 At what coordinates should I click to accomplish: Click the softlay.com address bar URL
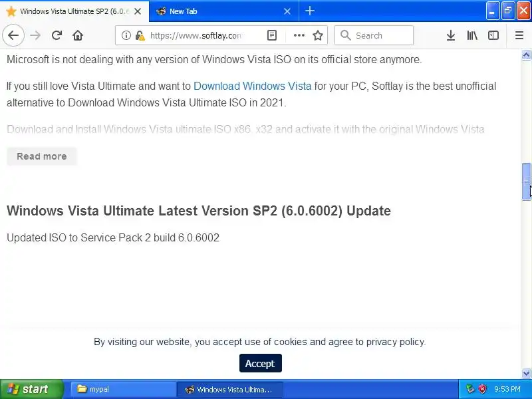coord(196,35)
